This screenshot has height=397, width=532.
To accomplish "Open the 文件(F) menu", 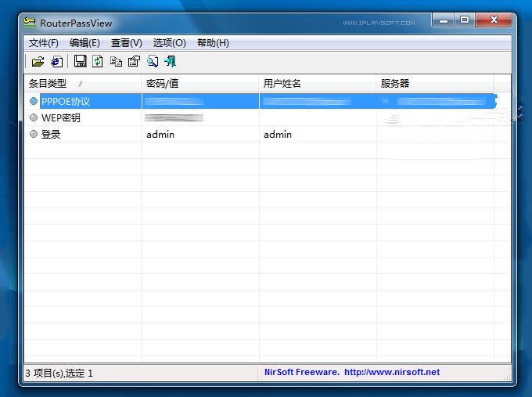I will click(44, 43).
